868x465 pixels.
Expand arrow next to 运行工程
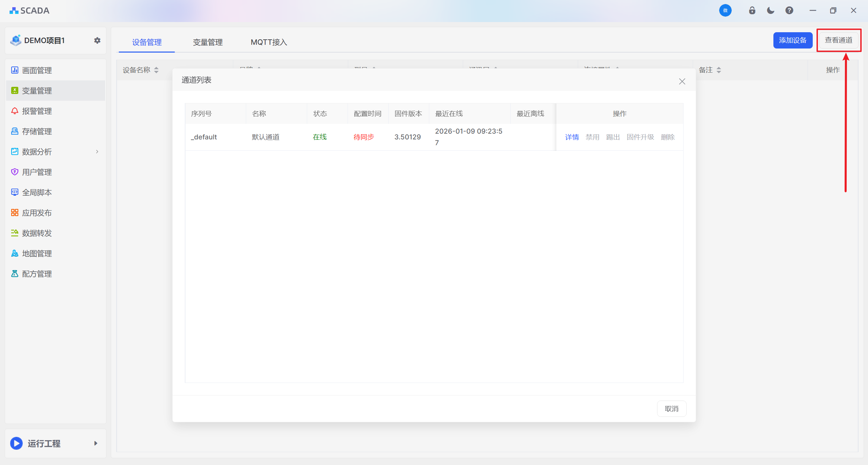96,443
